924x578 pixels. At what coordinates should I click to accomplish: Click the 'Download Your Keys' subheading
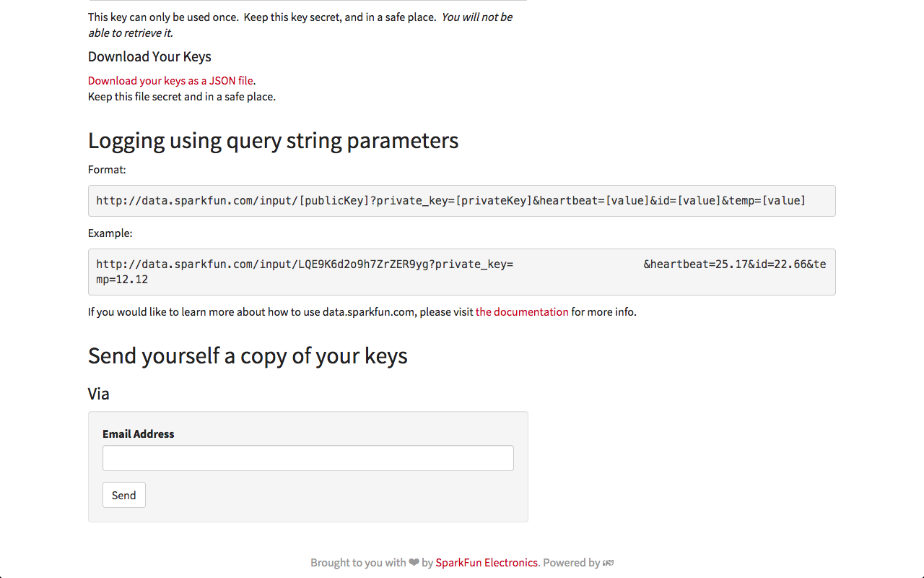click(149, 57)
